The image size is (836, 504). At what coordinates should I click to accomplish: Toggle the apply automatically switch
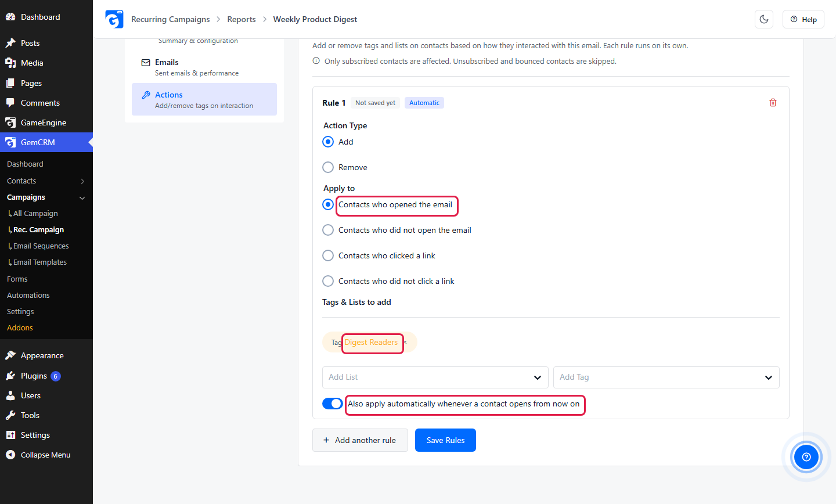point(333,404)
